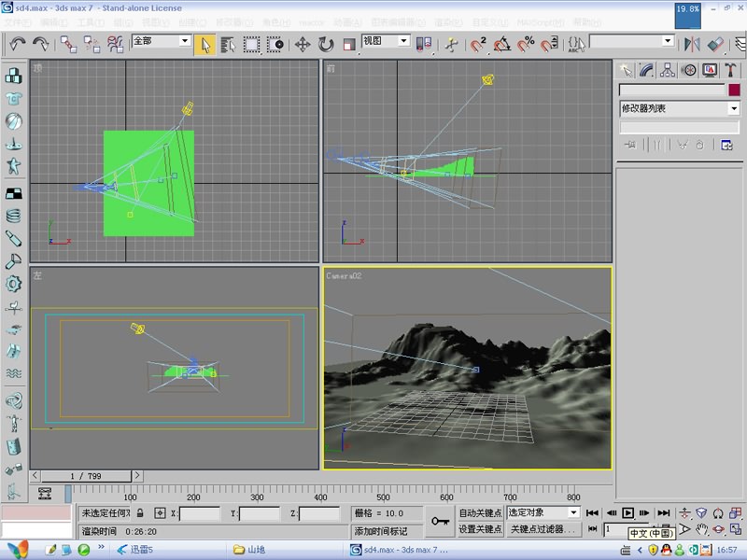Expand the named selection sets dropdown
The image size is (747, 560).
click(x=668, y=41)
